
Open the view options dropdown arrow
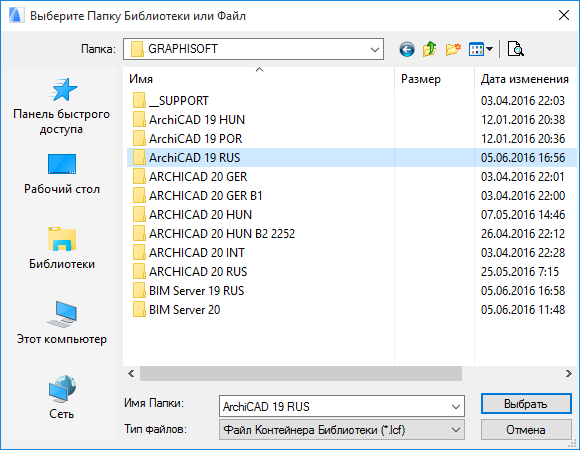point(489,49)
